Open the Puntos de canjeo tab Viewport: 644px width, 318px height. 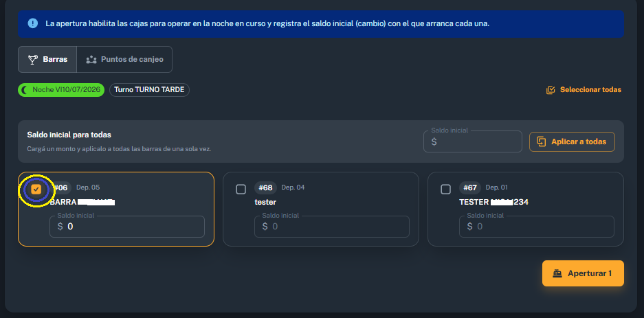[124, 60]
